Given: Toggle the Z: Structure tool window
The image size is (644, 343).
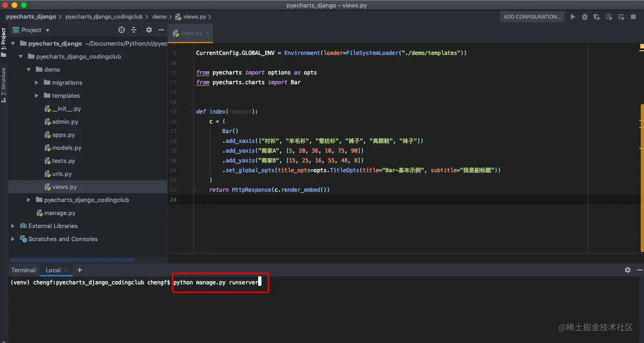Looking at the screenshot, I should 4,85.
